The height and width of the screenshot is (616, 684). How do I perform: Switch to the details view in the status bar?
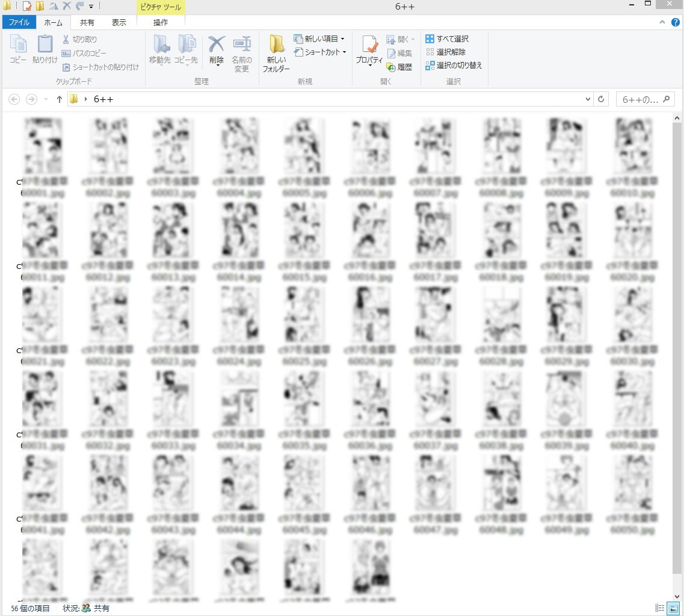point(659,608)
